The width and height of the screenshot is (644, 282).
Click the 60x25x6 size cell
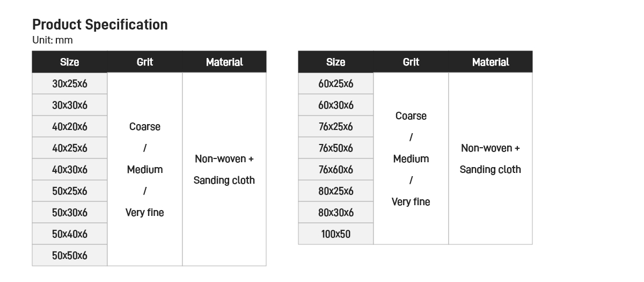(x=335, y=84)
